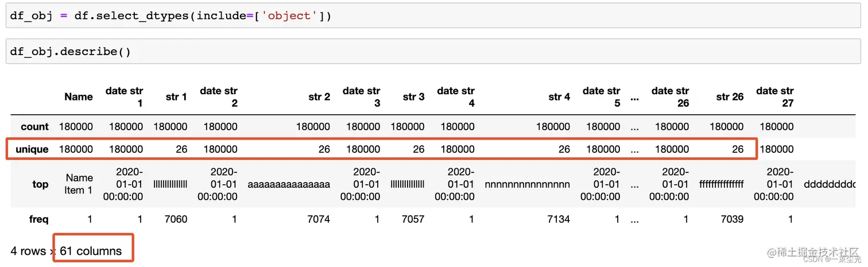Select the 'str 26' column header
Image resolution: width=868 pixels, height=267 pixels.
tap(730, 96)
